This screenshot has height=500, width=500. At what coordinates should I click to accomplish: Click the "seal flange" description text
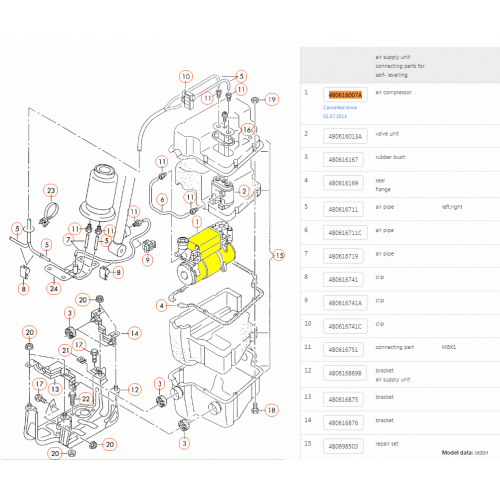pyautogui.click(x=383, y=185)
